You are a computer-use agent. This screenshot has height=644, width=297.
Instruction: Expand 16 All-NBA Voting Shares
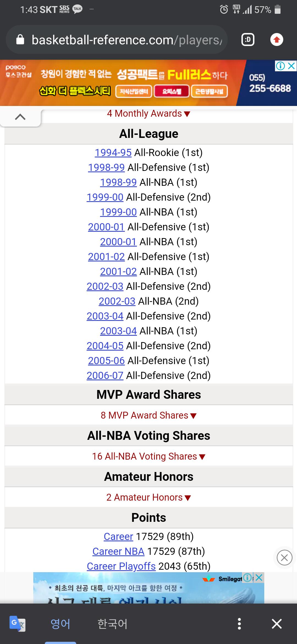click(148, 456)
